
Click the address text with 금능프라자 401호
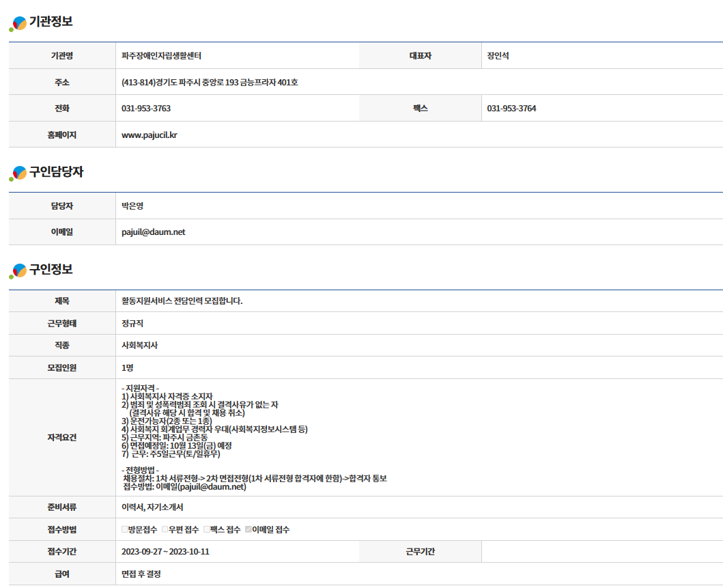coord(210,83)
